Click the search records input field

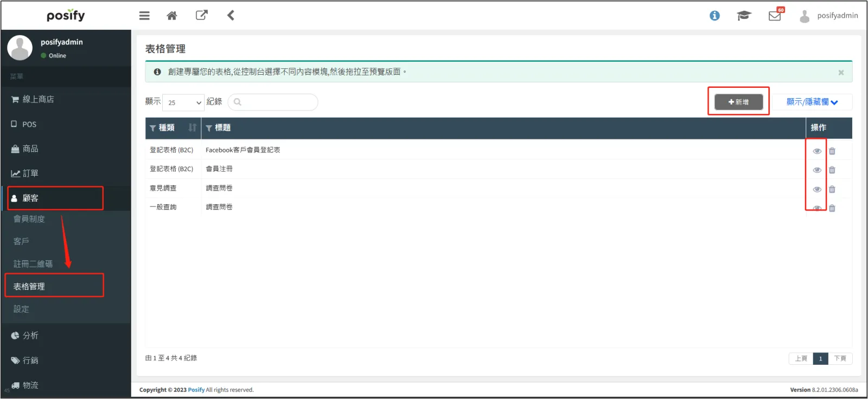point(273,102)
